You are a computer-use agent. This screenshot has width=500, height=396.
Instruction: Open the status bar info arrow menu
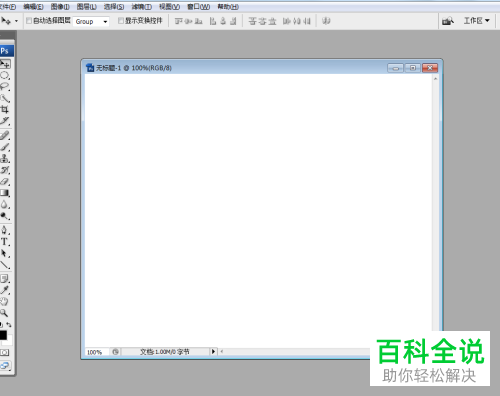click(213, 351)
